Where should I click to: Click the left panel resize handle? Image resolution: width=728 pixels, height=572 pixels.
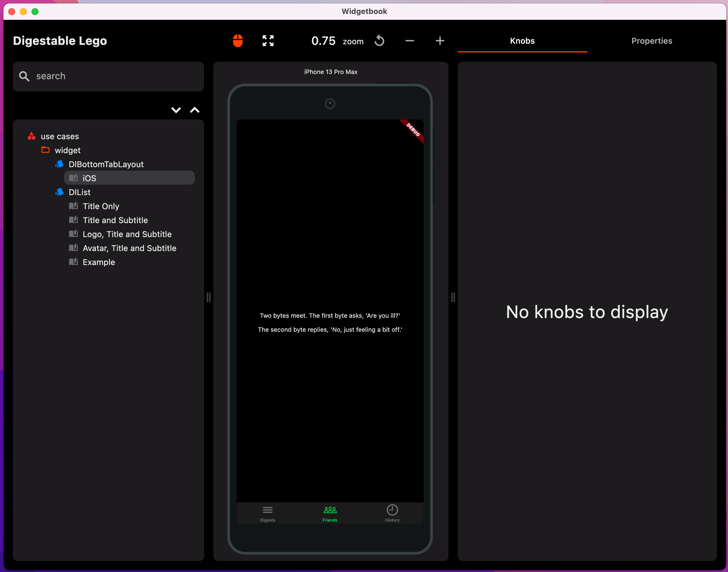(208, 297)
